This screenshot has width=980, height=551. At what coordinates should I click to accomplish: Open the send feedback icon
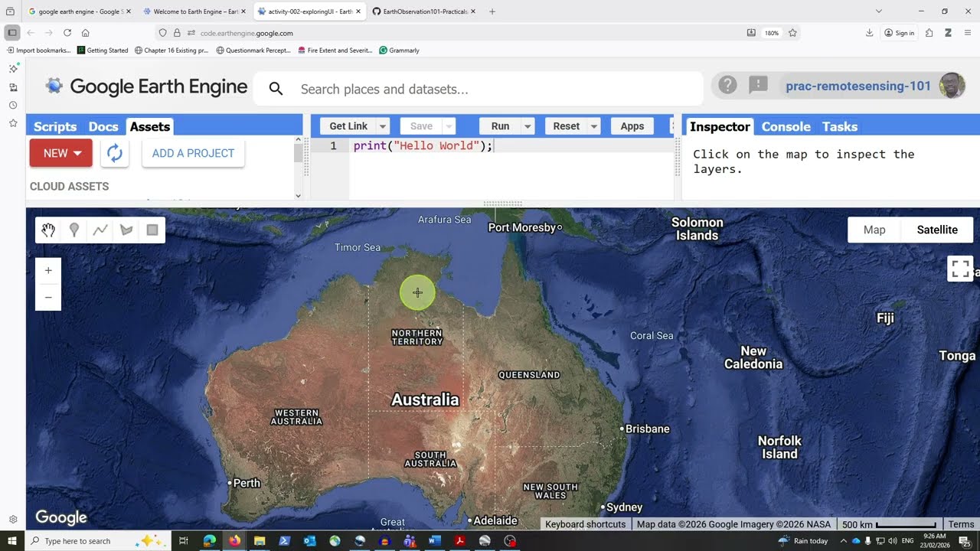(758, 85)
